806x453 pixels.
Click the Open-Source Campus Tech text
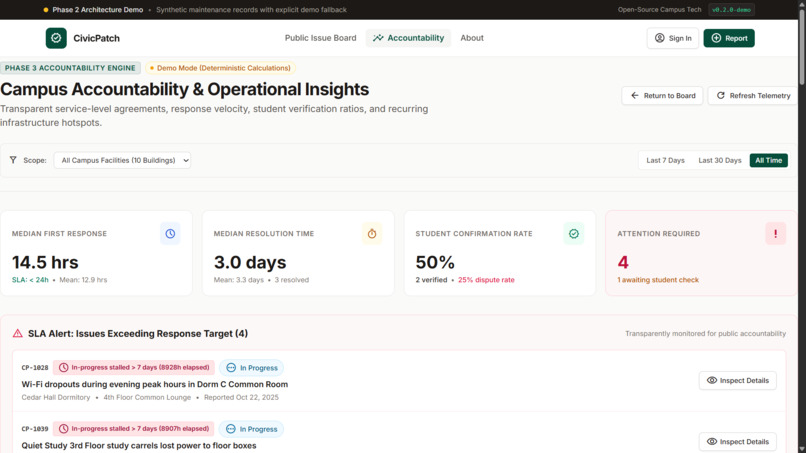coord(660,9)
